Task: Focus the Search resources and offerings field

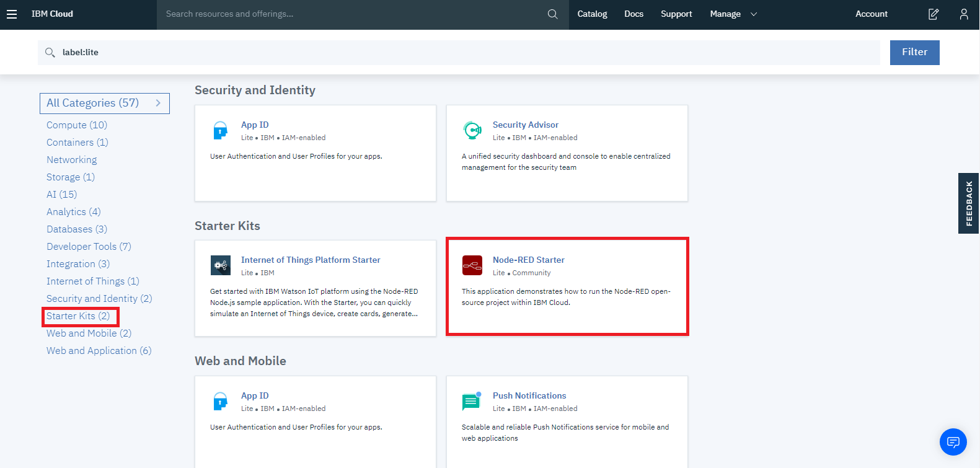Action: pyautogui.click(x=353, y=14)
